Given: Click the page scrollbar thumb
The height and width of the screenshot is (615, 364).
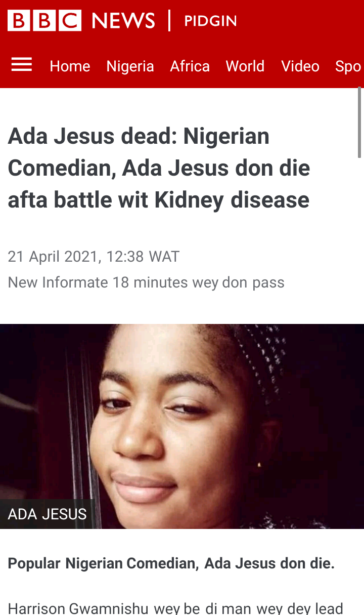Looking at the screenshot, I should tap(360, 122).
